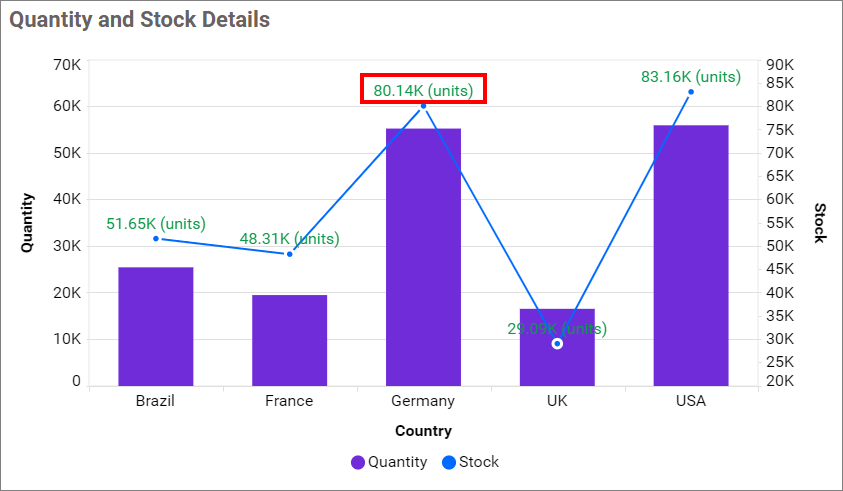The height and width of the screenshot is (491, 843).
Task: Click the France stock line marker
Action: 290,254
